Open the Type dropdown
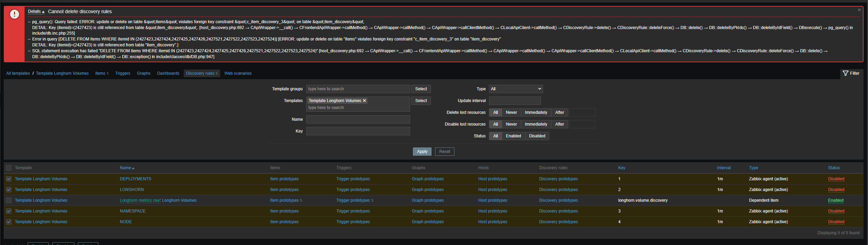868x245 pixels. pyautogui.click(x=516, y=89)
